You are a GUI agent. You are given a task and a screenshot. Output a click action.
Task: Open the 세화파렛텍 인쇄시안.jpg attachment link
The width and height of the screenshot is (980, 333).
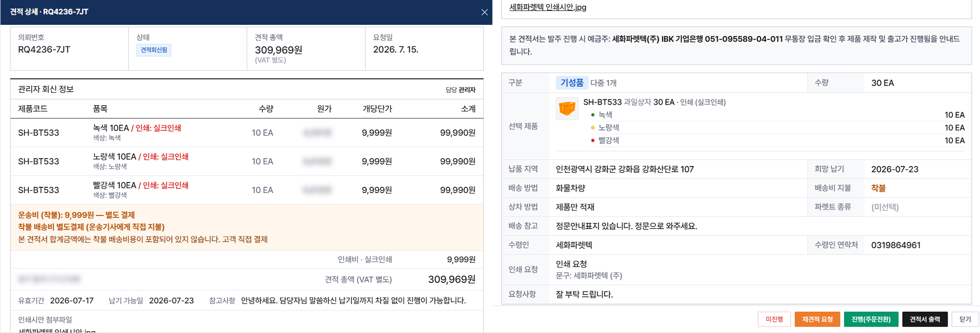(548, 7)
